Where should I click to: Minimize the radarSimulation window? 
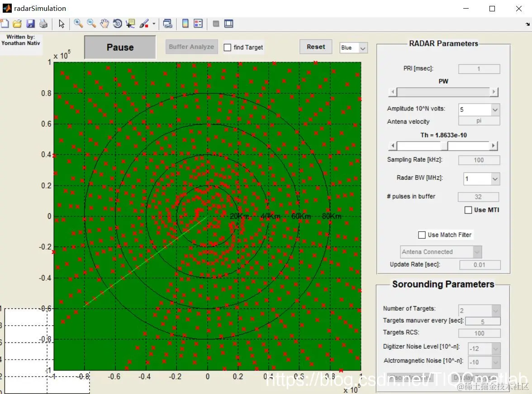pos(466,9)
